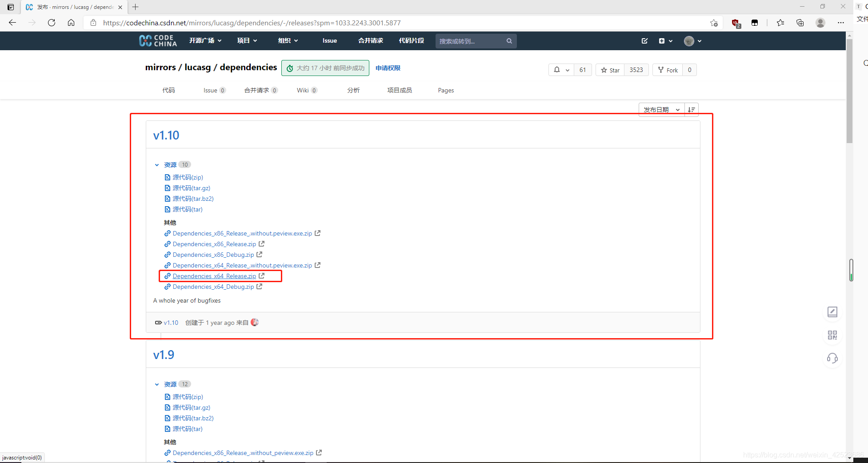Click the v1.10 tag link in footer
The width and height of the screenshot is (868, 463).
point(171,323)
